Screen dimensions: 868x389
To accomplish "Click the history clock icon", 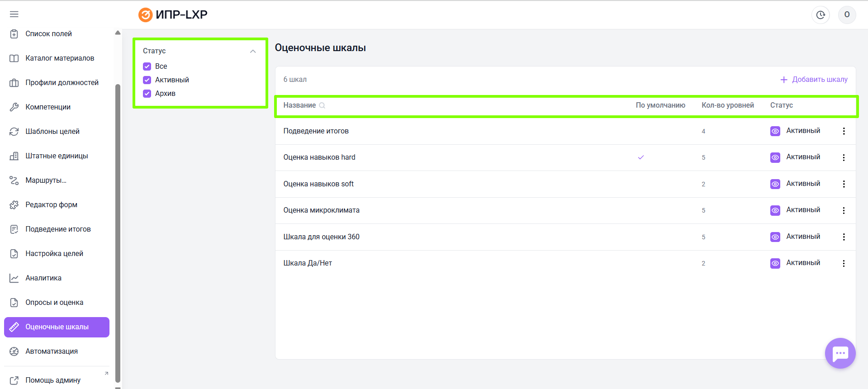I will coord(821,15).
